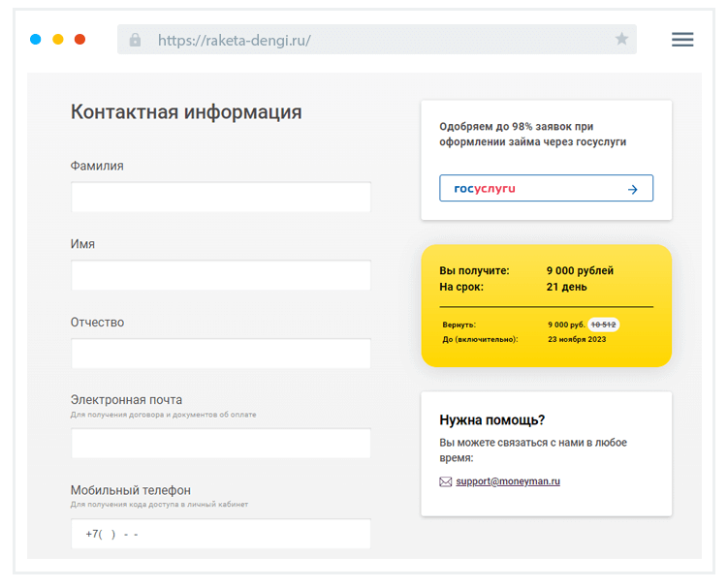Bookmark the page with the star icon
The width and height of the screenshot is (728, 588).
[621, 40]
